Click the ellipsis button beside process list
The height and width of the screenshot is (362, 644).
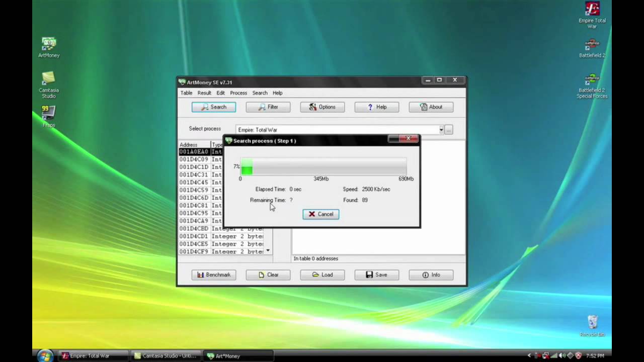point(448,130)
